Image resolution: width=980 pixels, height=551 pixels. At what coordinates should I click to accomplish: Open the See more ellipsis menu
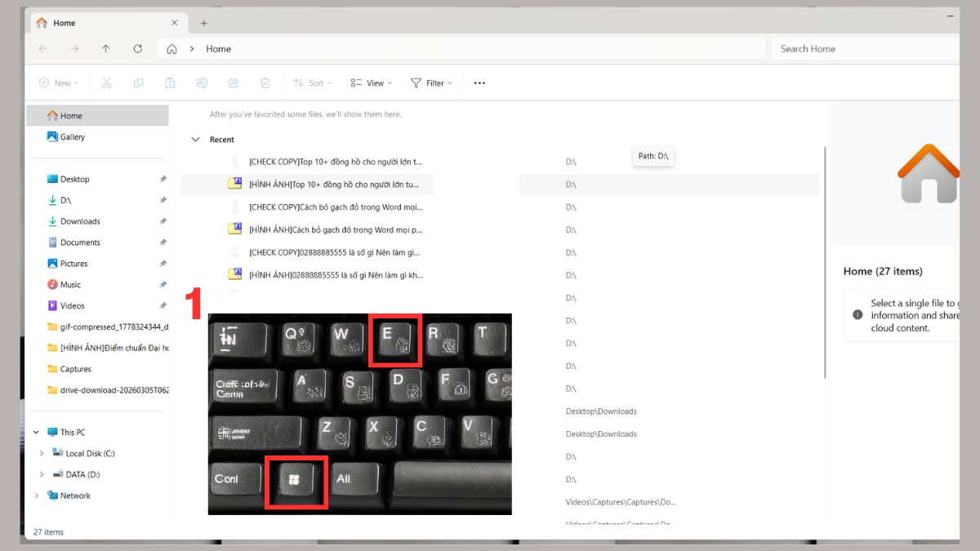click(479, 82)
